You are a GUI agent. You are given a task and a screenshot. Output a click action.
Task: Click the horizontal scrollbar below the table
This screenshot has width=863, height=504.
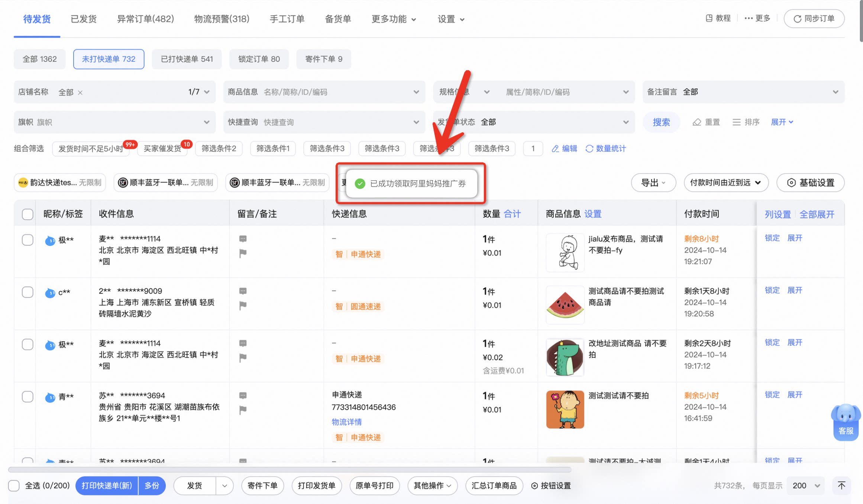tap(290, 469)
